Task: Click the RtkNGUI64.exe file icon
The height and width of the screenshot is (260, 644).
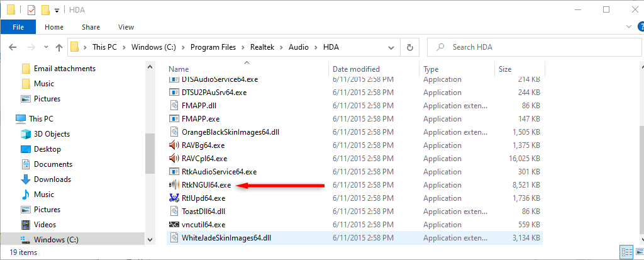Action: click(x=174, y=184)
